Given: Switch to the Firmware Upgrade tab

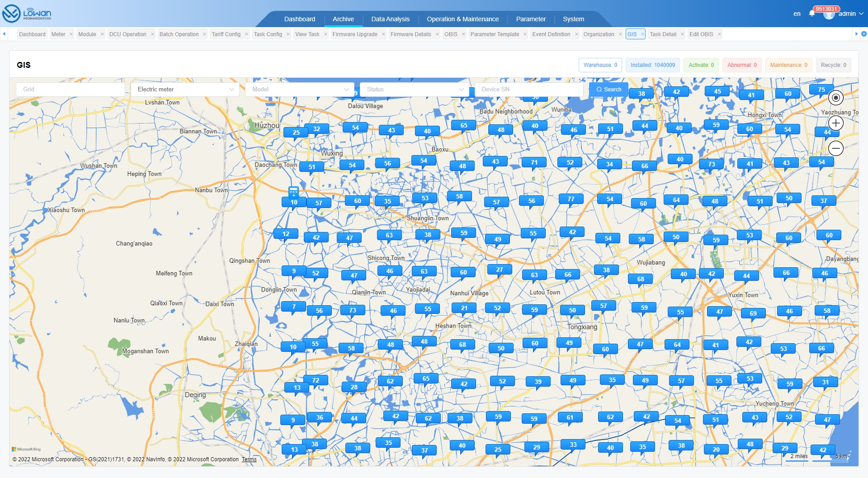Looking at the screenshot, I should [355, 34].
